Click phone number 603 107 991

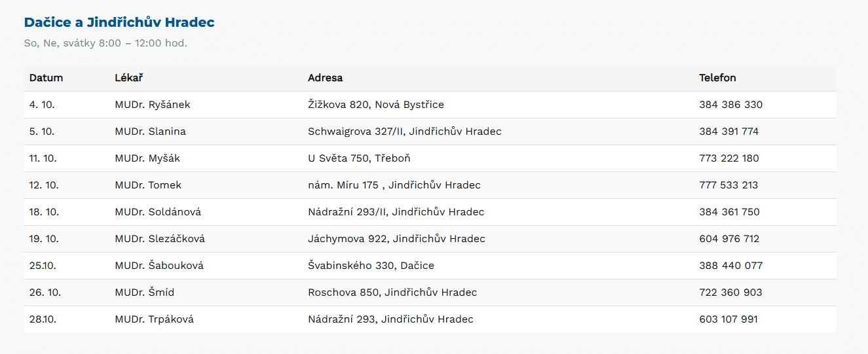click(x=728, y=319)
